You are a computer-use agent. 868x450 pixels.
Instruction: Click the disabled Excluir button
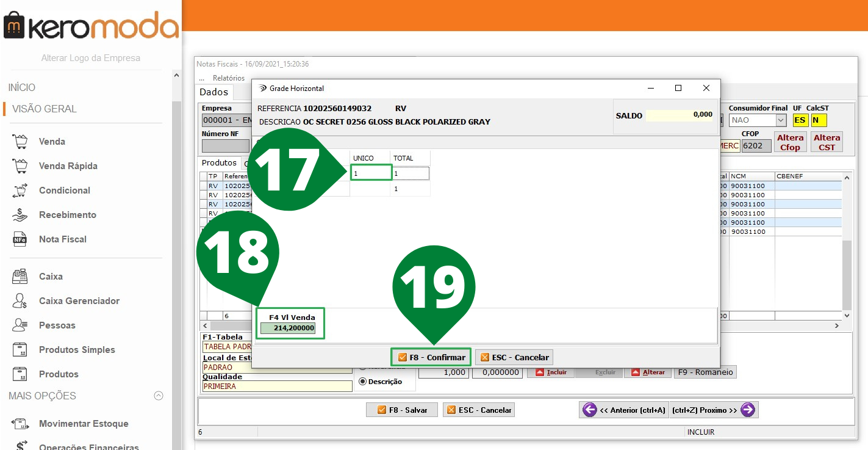[600, 372]
